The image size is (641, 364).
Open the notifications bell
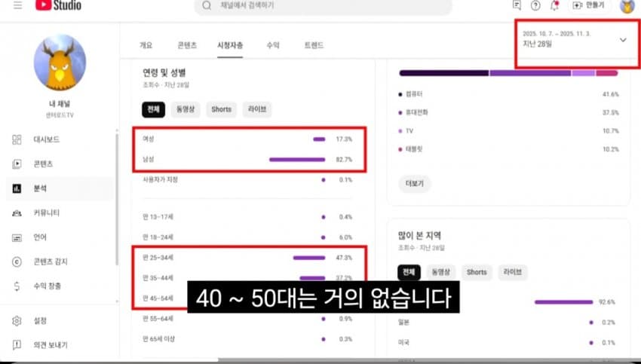pyautogui.click(x=555, y=5)
